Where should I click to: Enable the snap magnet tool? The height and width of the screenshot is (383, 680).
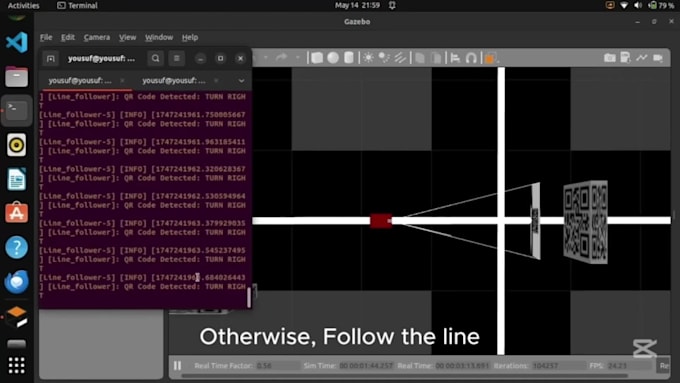(x=471, y=58)
